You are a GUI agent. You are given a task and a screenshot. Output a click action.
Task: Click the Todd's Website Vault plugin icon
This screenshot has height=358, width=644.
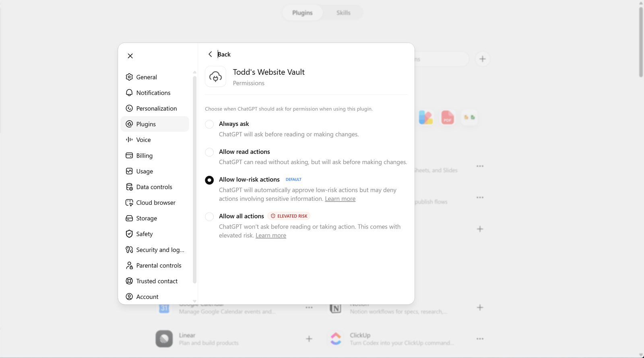[x=215, y=76]
